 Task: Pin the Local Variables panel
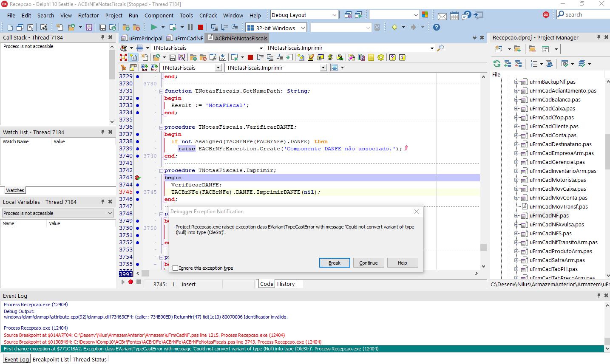(x=102, y=202)
